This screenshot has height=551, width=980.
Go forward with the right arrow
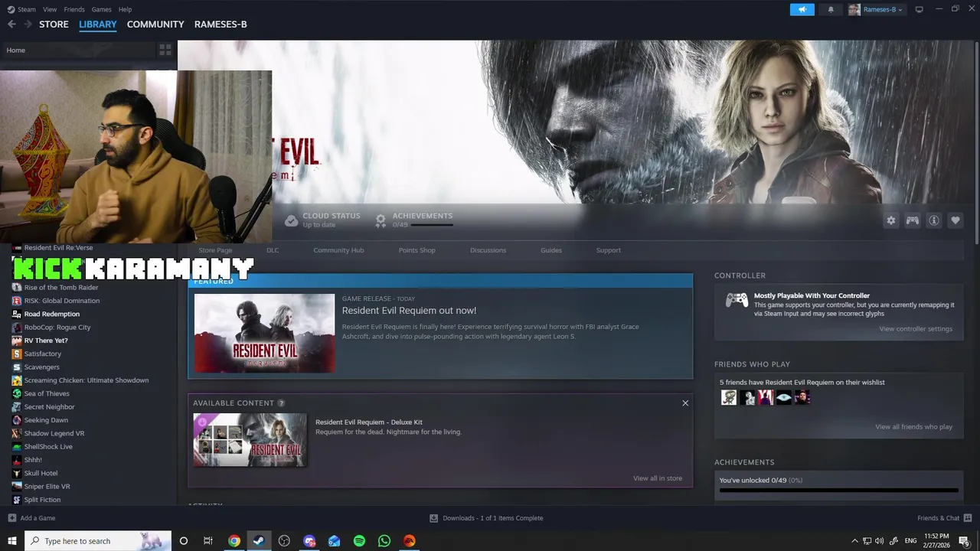(28, 24)
